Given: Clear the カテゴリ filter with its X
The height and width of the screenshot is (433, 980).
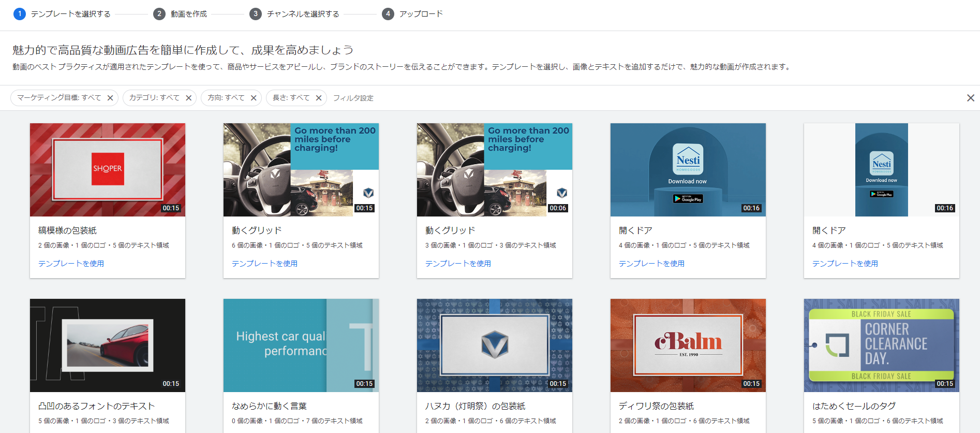Looking at the screenshot, I should [189, 98].
